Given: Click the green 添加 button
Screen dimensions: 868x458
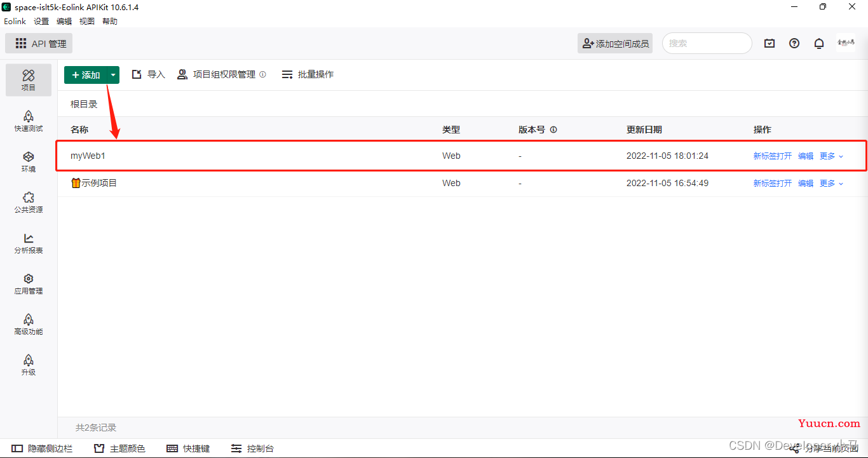Looking at the screenshot, I should [85, 75].
